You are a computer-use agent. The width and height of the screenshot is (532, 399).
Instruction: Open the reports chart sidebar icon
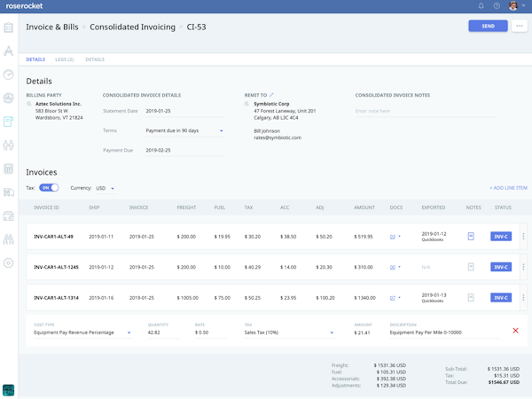coord(9,98)
